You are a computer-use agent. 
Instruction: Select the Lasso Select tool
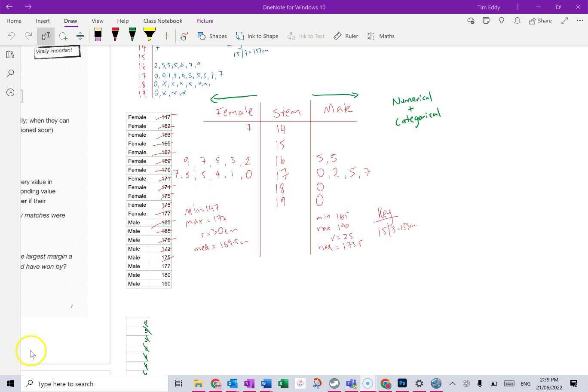(63, 36)
